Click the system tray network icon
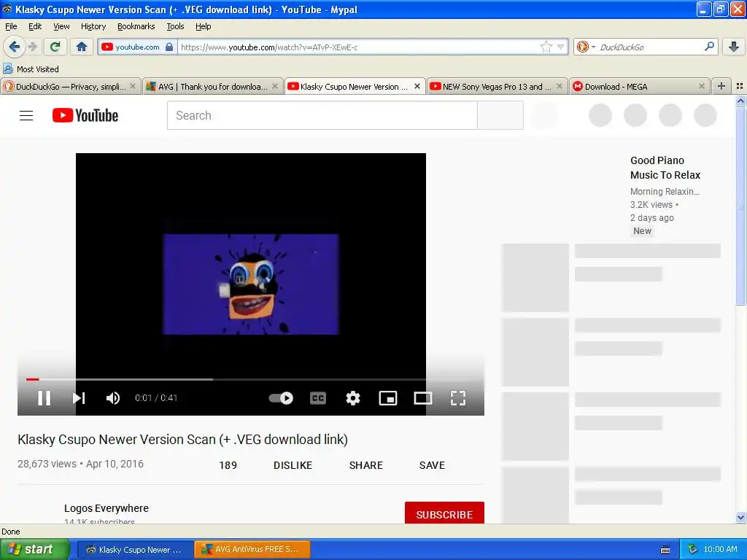747x560 pixels. click(692, 549)
